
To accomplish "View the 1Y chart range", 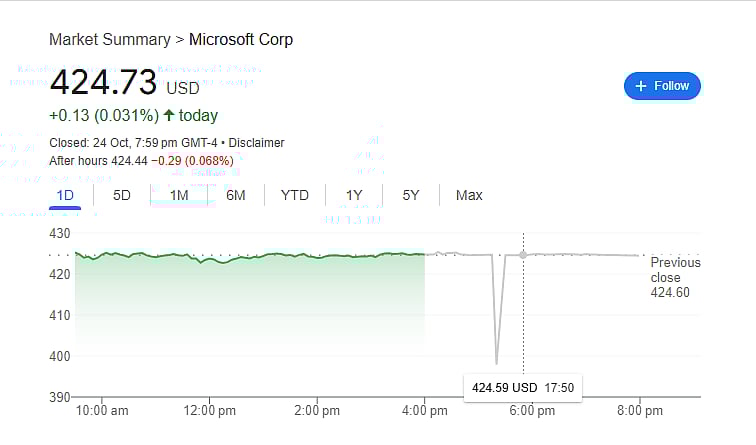I will pos(354,195).
